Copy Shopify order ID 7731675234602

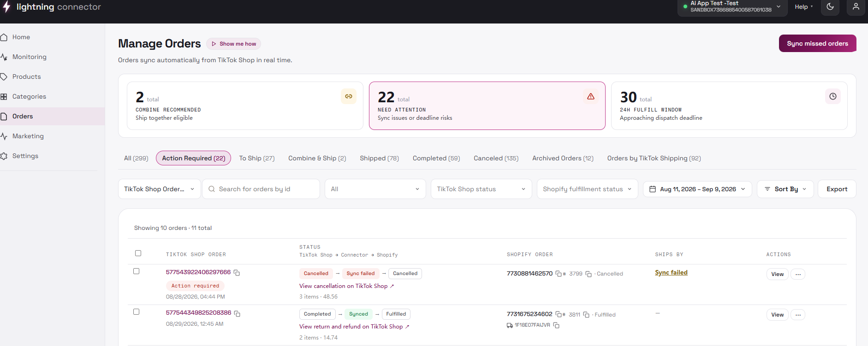click(559, 314)
